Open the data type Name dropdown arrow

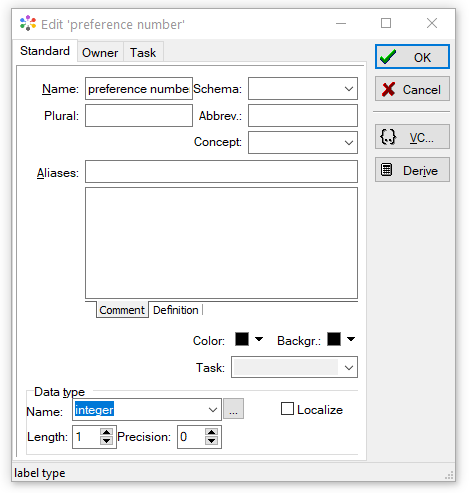213,410
